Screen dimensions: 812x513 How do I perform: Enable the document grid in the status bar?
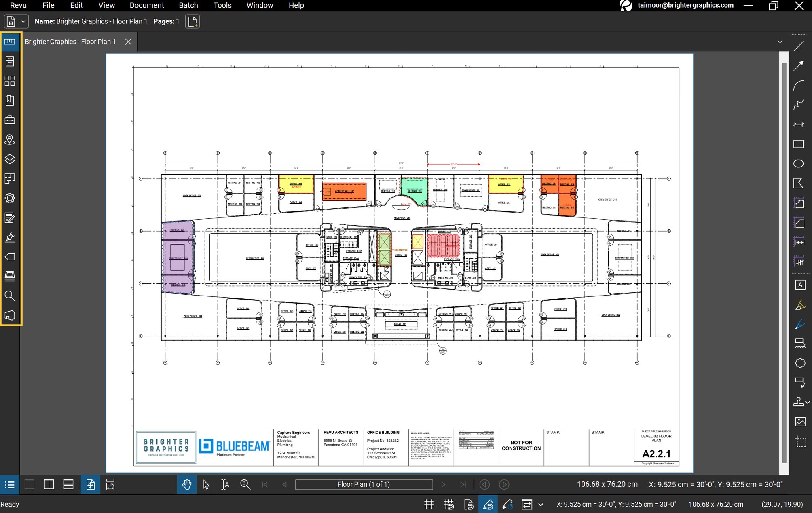click(429, 504)
